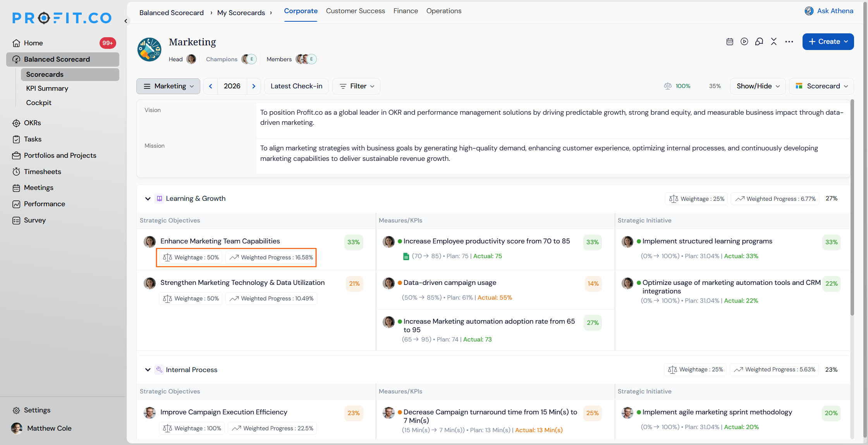Click the Latest Check-in button
This screenshot has height=445, width=868.
[x=296, y=86]
